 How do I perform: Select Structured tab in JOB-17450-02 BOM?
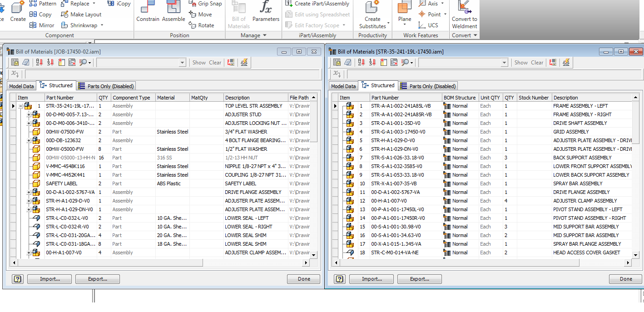point(56,85)
